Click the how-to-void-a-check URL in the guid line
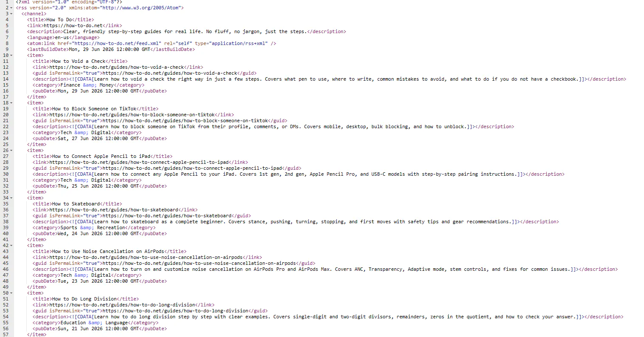Viewport: 644px width, 337px height. point(170,73)
